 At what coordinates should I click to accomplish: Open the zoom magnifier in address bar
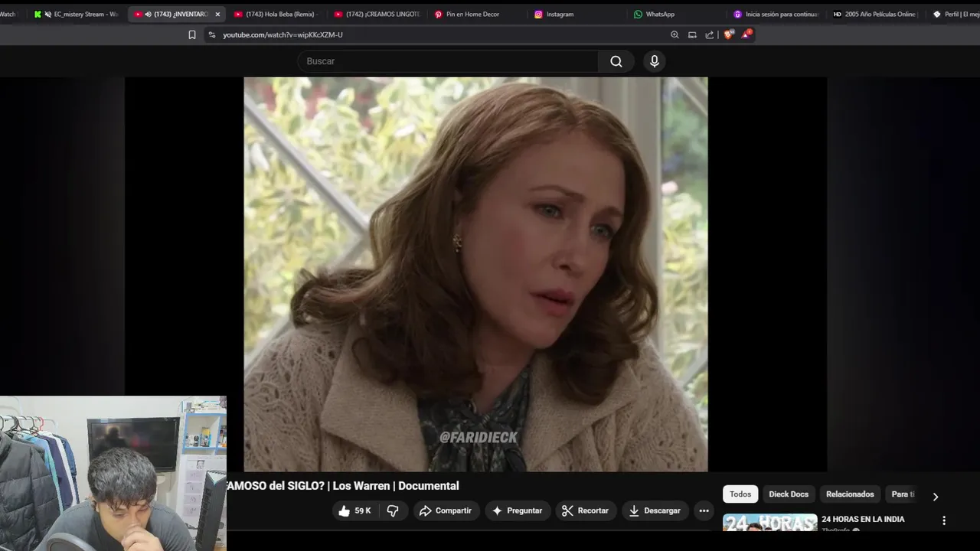(x=675, y=34)
